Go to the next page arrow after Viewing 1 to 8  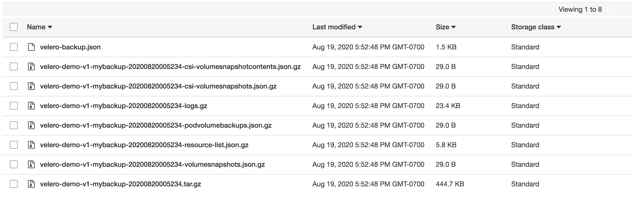click(x=608, y=10)
